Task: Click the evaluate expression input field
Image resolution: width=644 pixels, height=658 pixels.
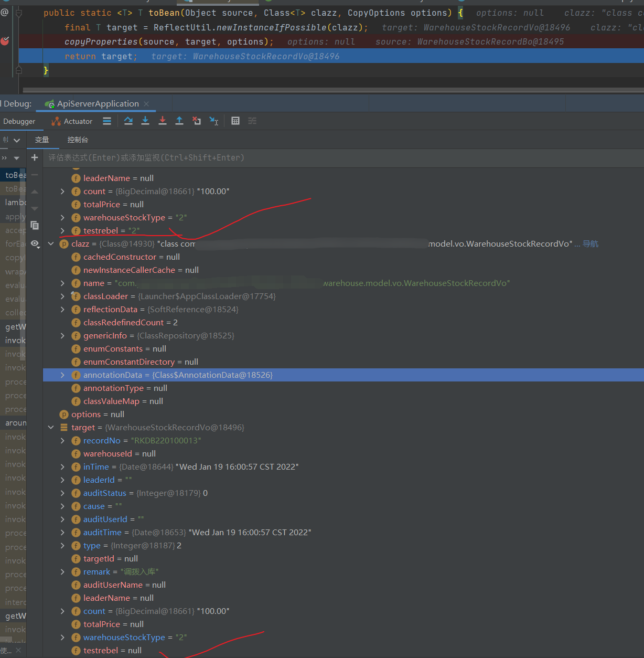Action: [x=344, y=157]
